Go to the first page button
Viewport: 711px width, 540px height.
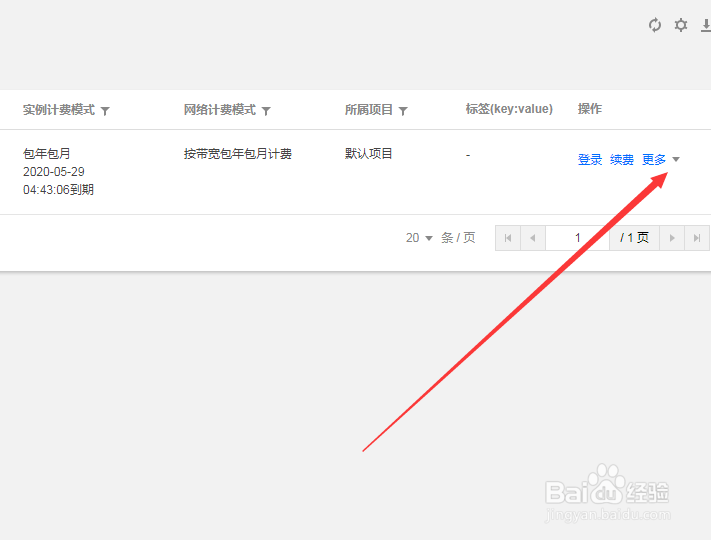coord(508,238)
